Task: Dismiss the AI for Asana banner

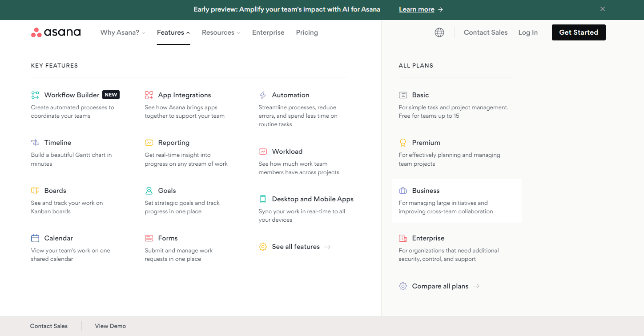Action: 603,9
